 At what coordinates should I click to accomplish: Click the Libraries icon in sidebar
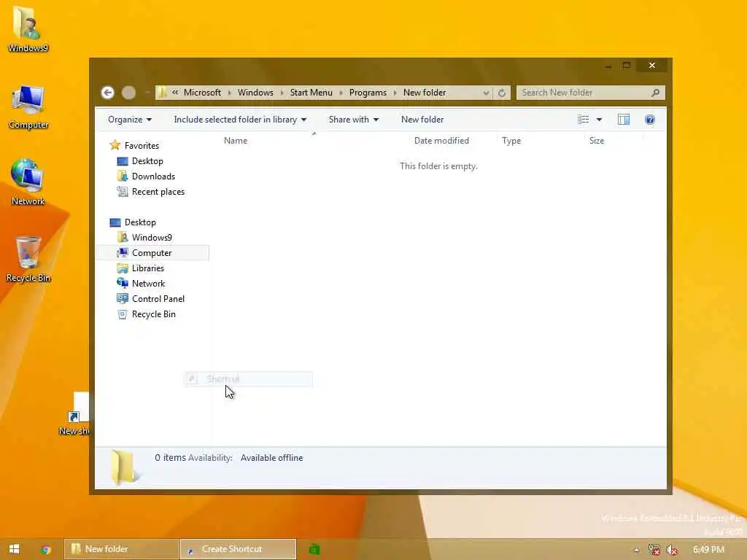tap(123, 268)
